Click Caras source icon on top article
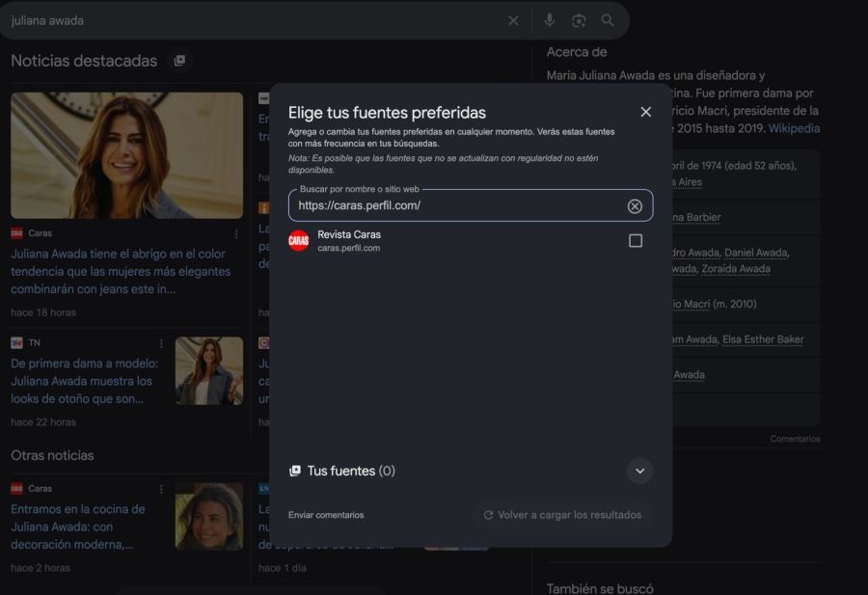 [x=17, y=233]
